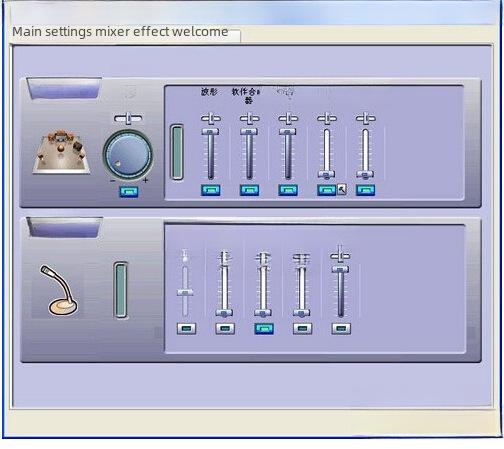Click the third playback channel volume slider handle
Viewport: 504px width, 449px height.
coord(288,132)
